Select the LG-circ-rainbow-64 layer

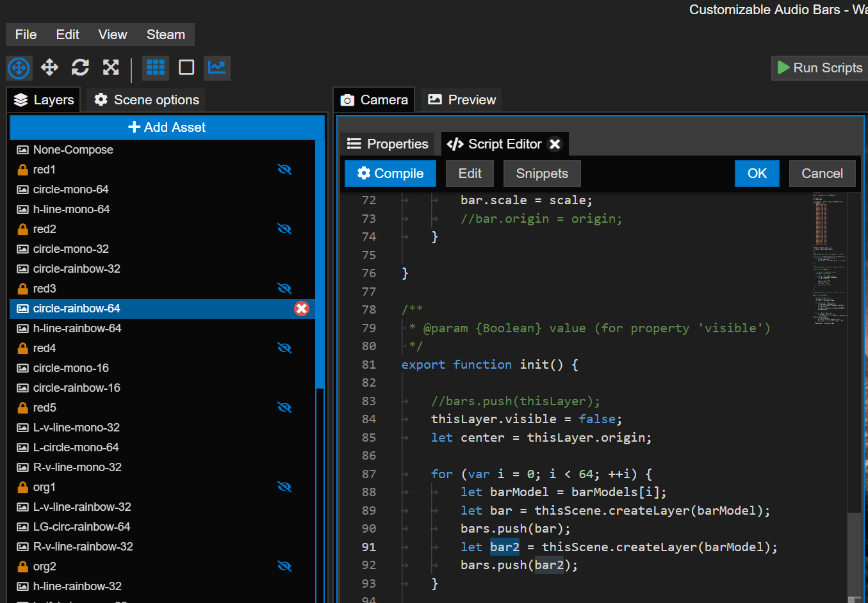(163, 527)
